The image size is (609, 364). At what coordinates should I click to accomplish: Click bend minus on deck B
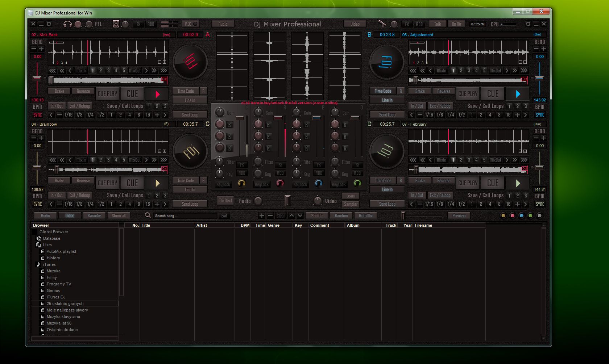pos(536,49)
